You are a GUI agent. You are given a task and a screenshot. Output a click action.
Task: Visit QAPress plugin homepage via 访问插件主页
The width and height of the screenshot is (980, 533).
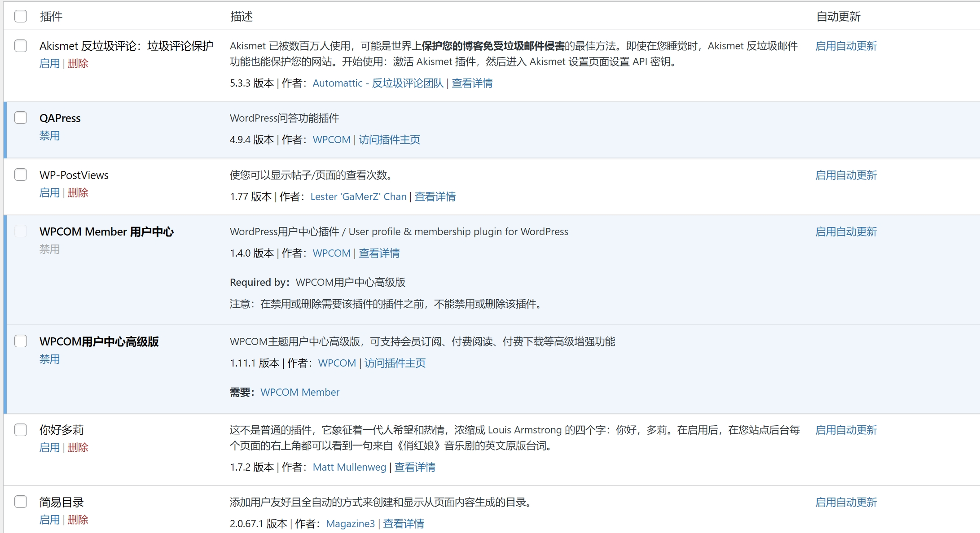point(389,140)
